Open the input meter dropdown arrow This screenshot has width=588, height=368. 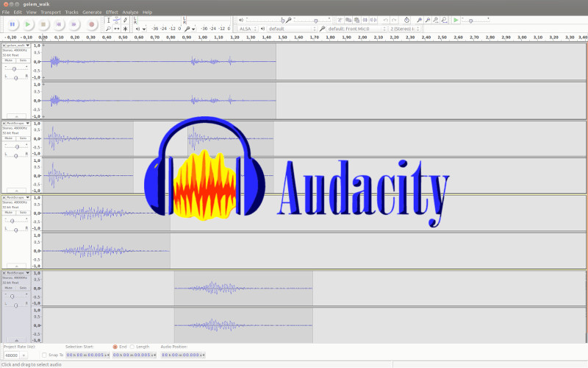point(193,29)
